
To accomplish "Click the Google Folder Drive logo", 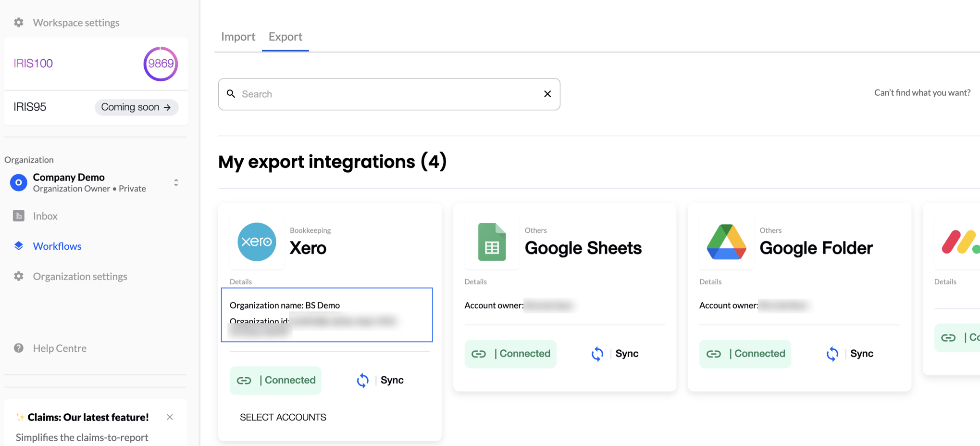I will click(726, 242).
